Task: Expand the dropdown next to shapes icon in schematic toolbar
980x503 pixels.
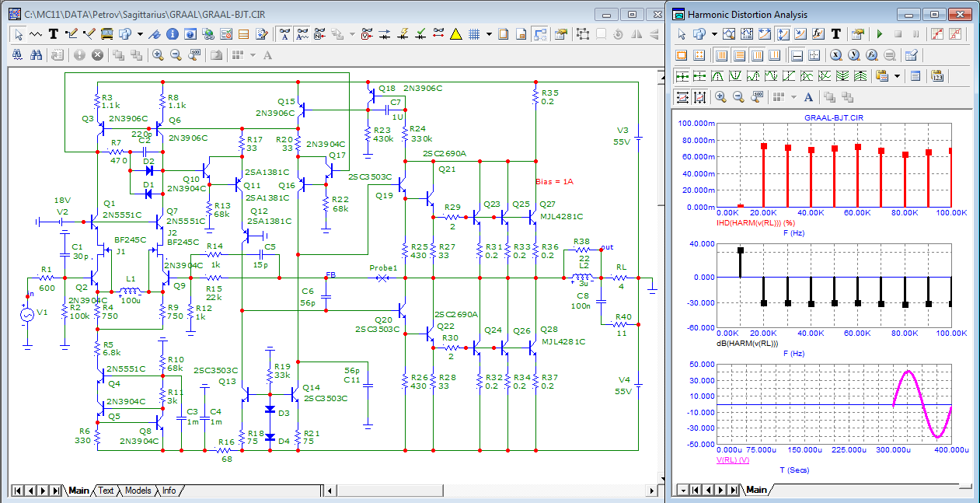Action: tap(140, 34)
